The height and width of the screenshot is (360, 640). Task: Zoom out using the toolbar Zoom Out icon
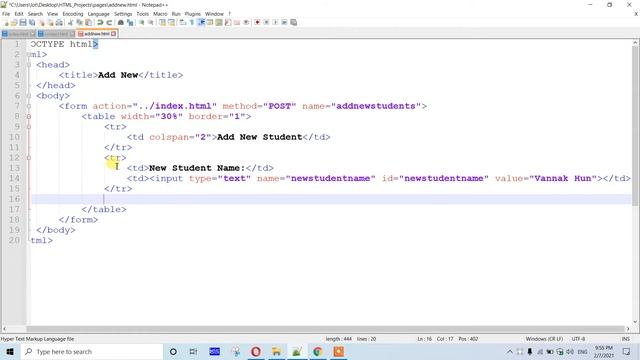[x=151, y=22]
